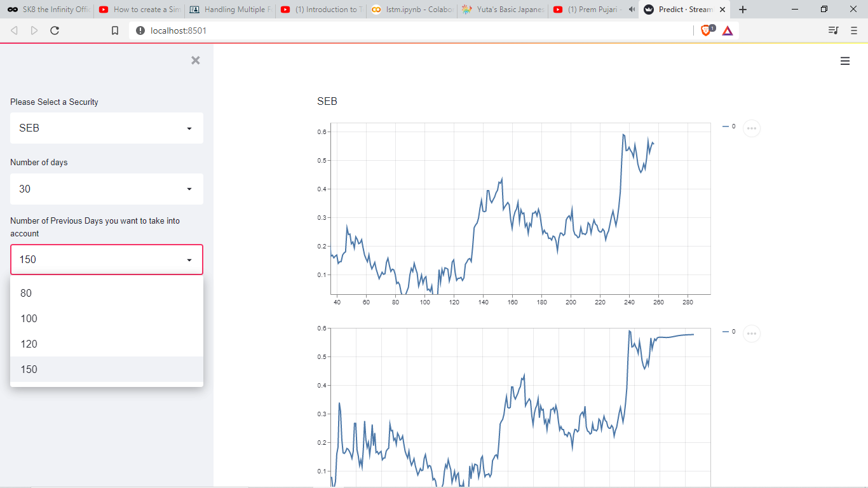Switch to How to create a Sim tab

click(x=140, y=10)
